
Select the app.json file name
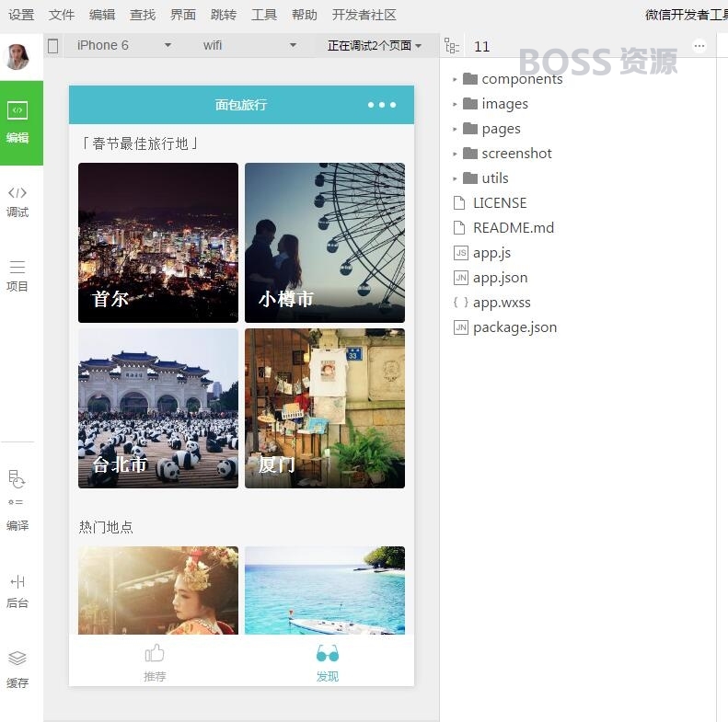(x=501, y=278)
